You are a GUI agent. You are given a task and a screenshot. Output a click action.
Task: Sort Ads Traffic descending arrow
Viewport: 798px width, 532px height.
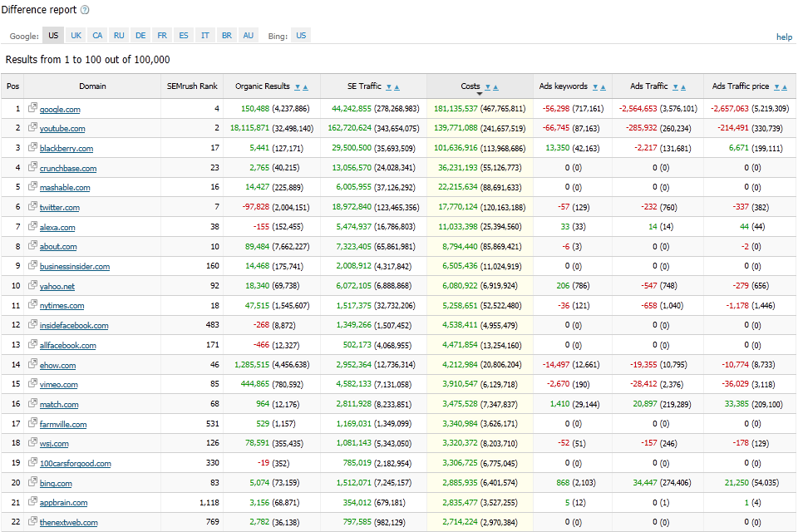[675, 87]
